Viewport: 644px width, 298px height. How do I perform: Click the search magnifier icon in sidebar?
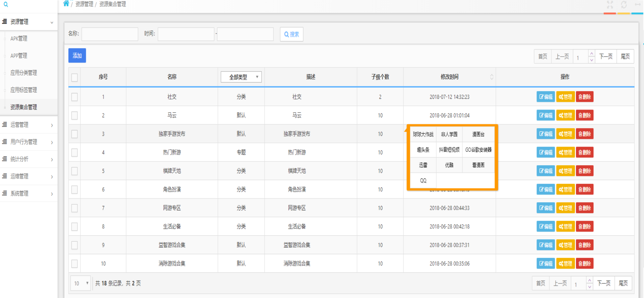pos(6,4)
